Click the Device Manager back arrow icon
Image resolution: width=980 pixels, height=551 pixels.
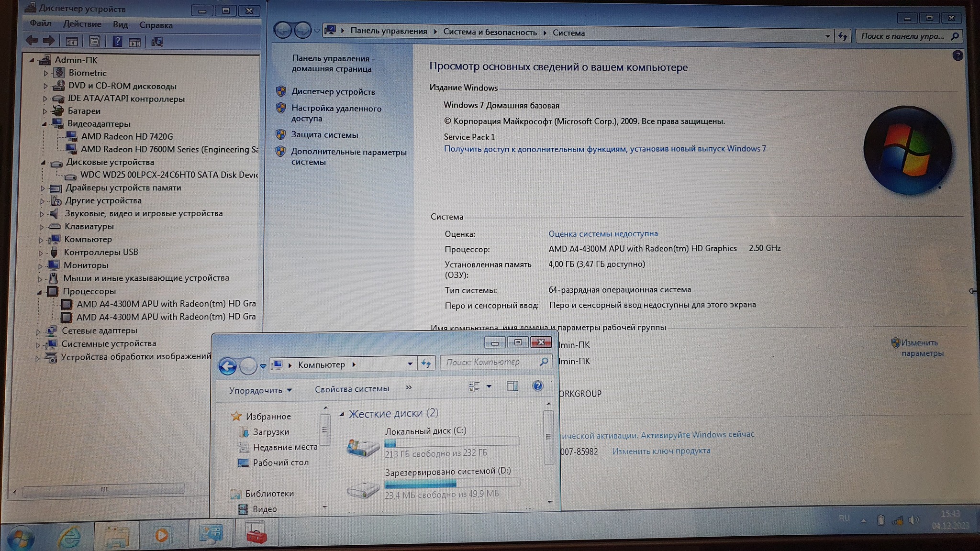pos(32,41)
